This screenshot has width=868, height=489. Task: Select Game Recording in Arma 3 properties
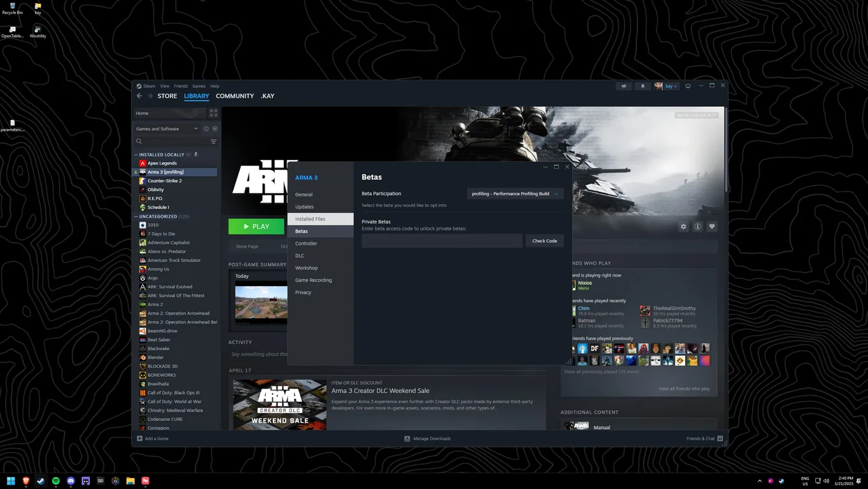(321, 280)
